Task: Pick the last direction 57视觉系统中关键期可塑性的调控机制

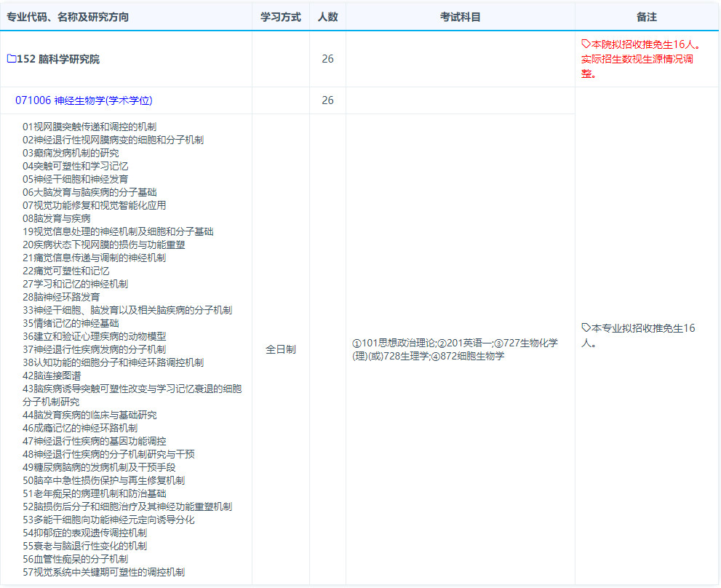Action: coord(103,572)
